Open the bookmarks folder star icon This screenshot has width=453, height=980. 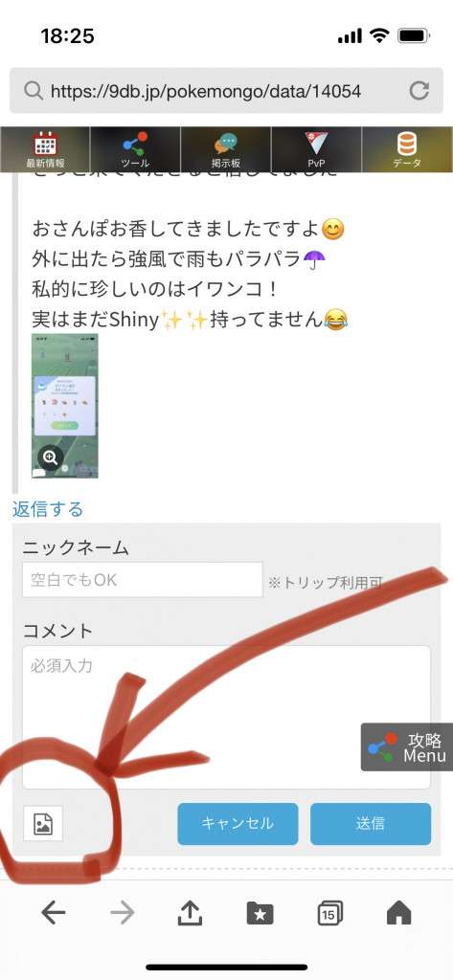[x=260, y=914]
